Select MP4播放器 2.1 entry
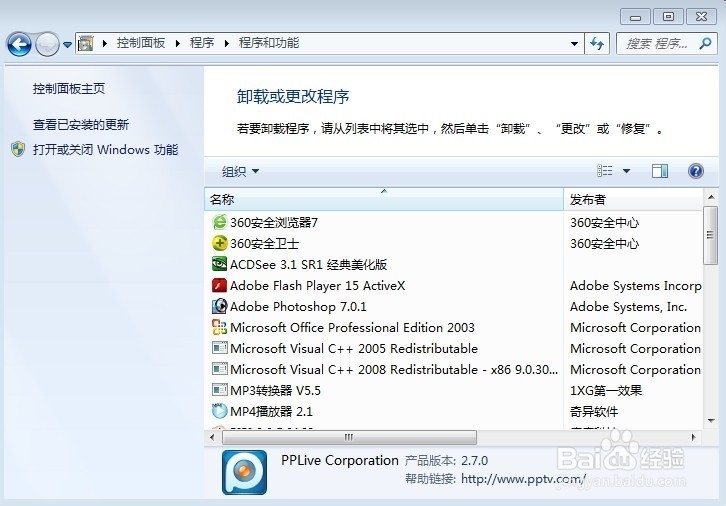 pyautogui.click(x=271, y=411)
